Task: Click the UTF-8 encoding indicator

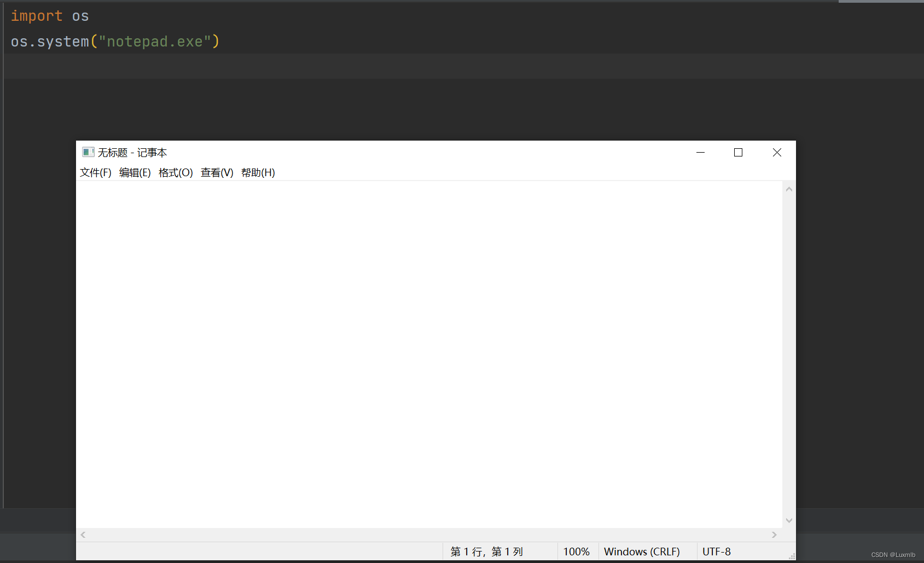Action: pyautogui.click(x=716, y=552)
